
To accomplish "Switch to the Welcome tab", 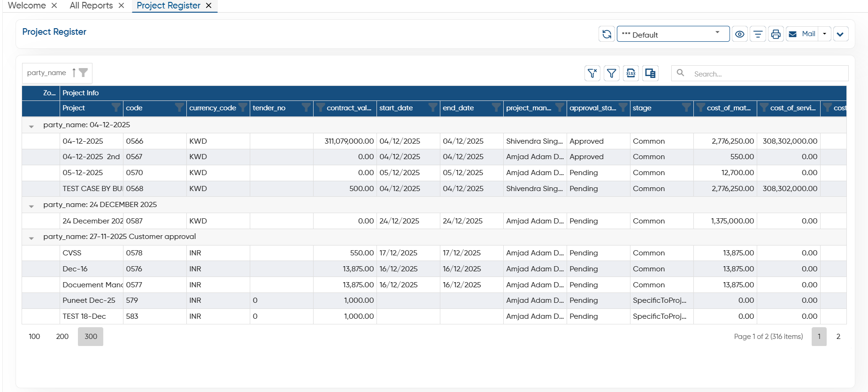I will point(27,6).
